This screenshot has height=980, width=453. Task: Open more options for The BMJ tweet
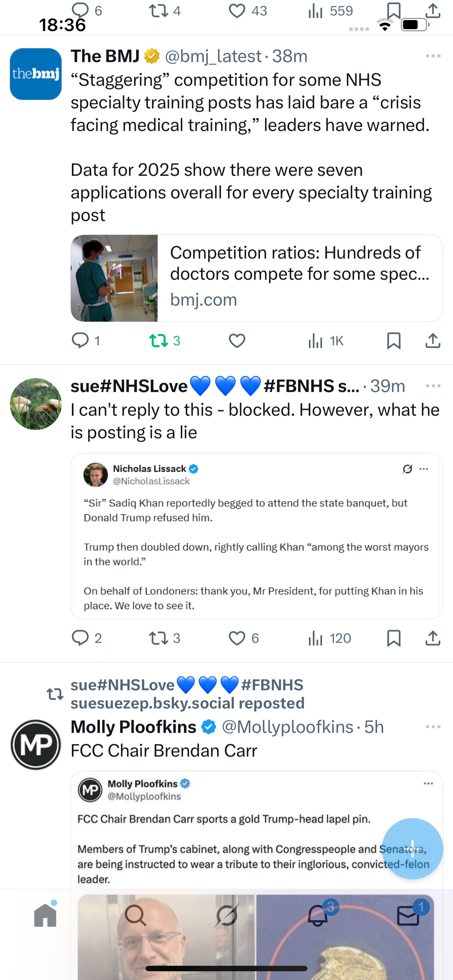(433, 56)
